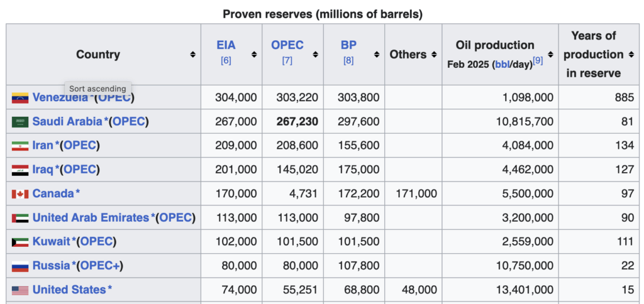This screenshot has width=644, height=304.
Task: Sort by Years of production arrows
Action: 631,55
